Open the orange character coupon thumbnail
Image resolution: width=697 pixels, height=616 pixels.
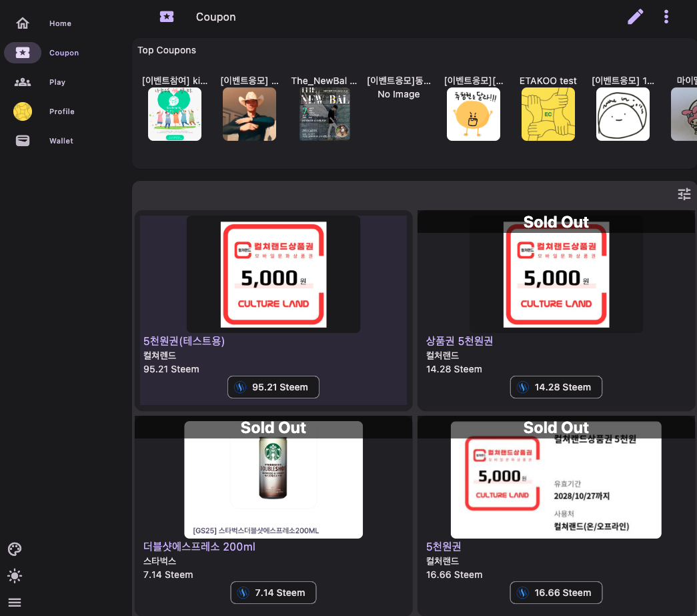pyautogui.click(x=474, y=114)
